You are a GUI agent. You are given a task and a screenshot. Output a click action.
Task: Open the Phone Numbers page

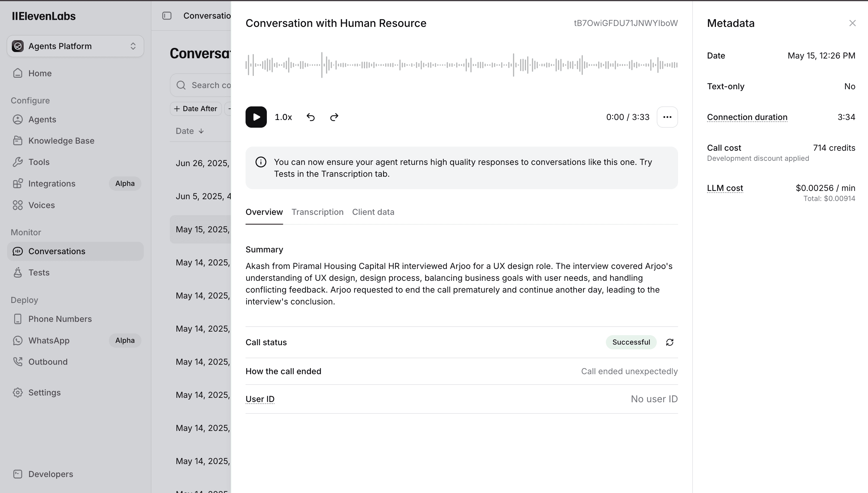pos(60,319)
